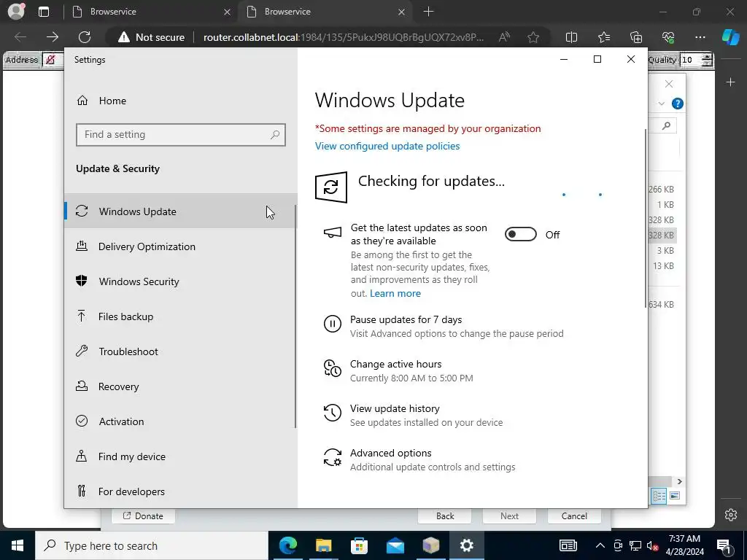Expand the chevron next to help icon
Image resolution: width=747 pixels, height=560 pixels.
(x=661, y=104)
